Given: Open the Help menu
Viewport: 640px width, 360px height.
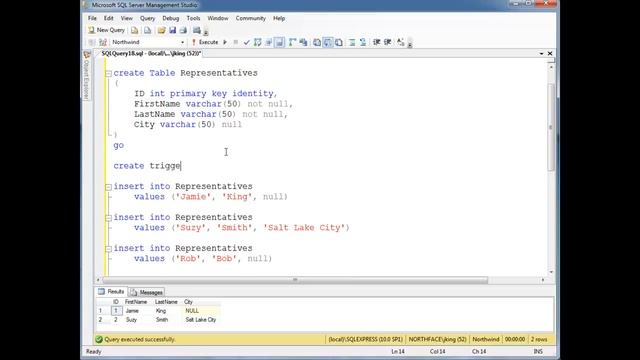Looking at the screenshot, I should 279,18.
